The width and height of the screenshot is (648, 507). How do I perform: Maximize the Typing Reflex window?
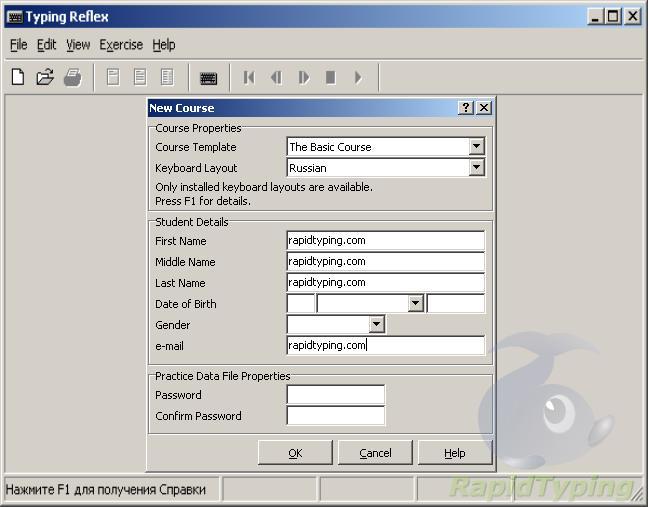614,17
